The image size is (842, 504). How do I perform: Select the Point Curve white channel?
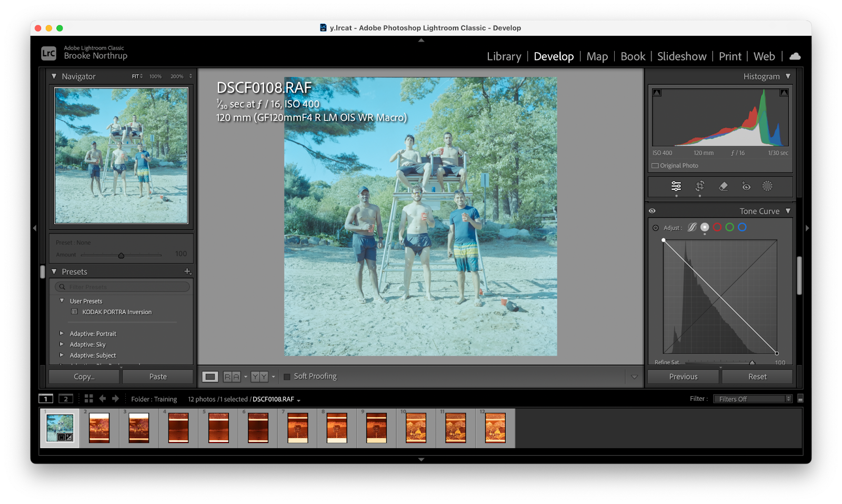click(x=705, y=227)
